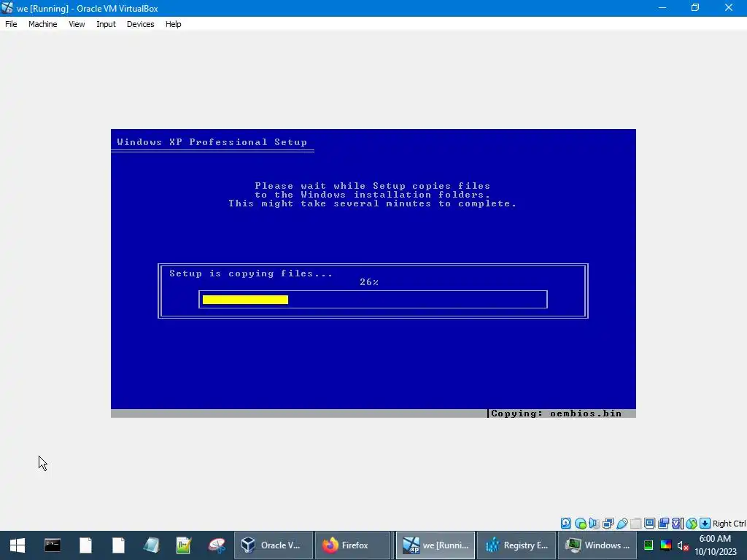Switch to Registry Editor taskbar button
Image resolution: width=747 pixels, height=560 pixels.
[516, 545]
